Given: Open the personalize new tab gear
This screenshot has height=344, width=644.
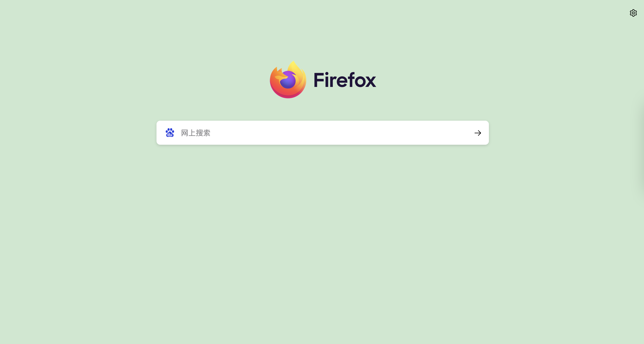Looking at the screenshot, I should (633, 13).
